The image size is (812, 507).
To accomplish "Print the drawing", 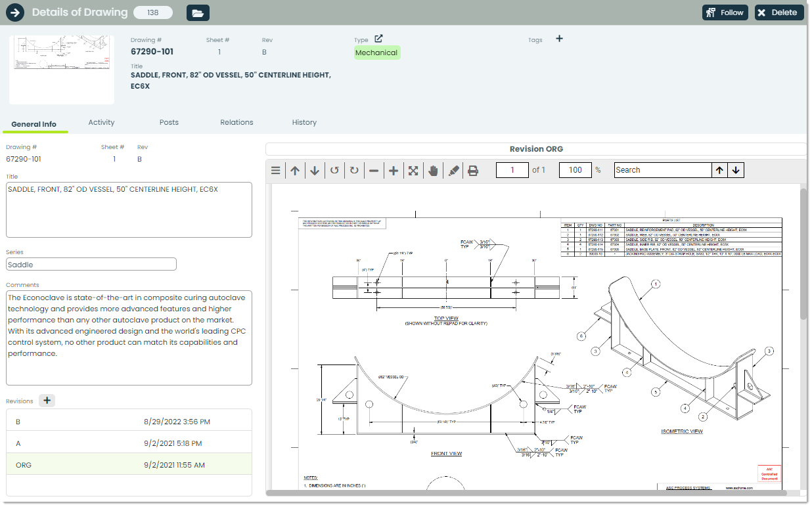I will click(x=473, y=169).
